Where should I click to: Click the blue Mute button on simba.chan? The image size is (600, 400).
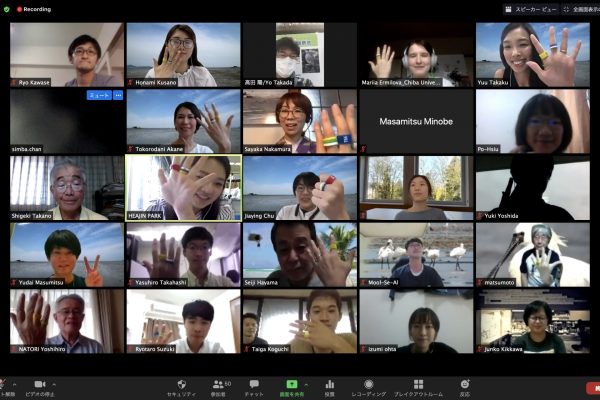coord(99,96)
